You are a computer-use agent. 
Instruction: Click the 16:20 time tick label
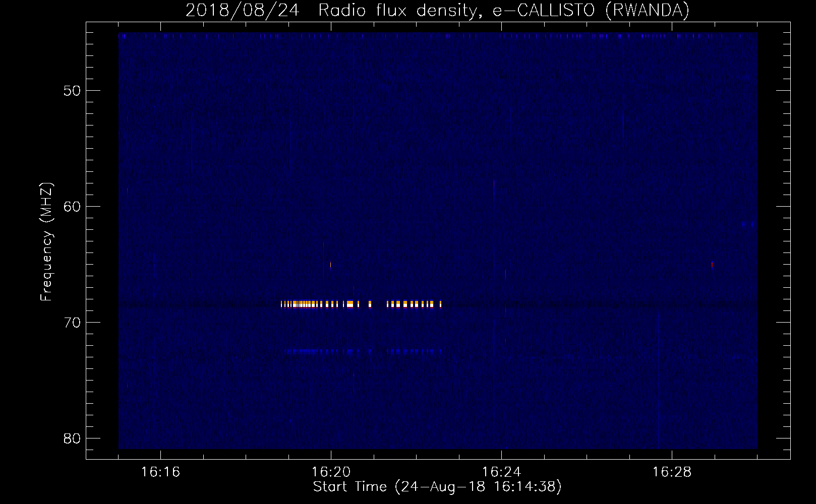coord(331,472)
